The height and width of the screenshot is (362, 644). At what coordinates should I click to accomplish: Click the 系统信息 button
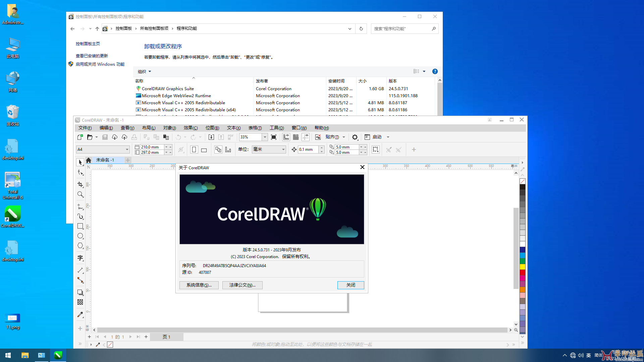click(x=199, y=285)
